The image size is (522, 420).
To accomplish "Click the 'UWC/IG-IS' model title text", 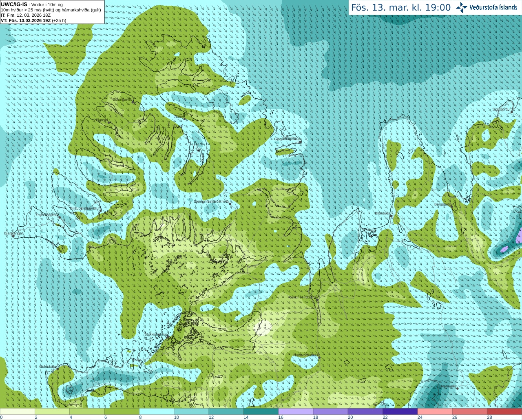I will [14, 4].
